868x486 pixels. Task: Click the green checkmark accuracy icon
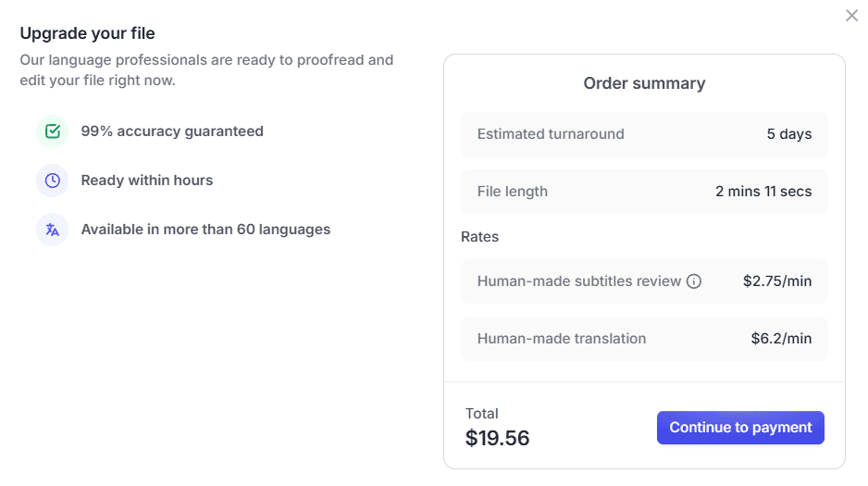point(53,131)
